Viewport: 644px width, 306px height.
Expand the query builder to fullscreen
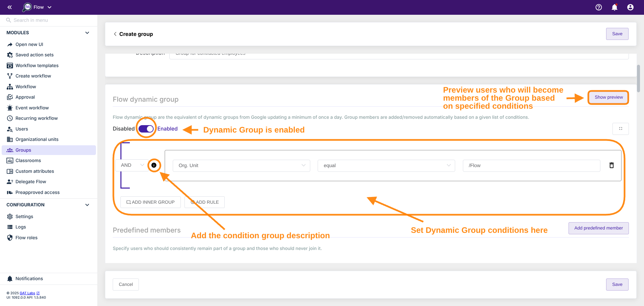click(x=621, y=129)
